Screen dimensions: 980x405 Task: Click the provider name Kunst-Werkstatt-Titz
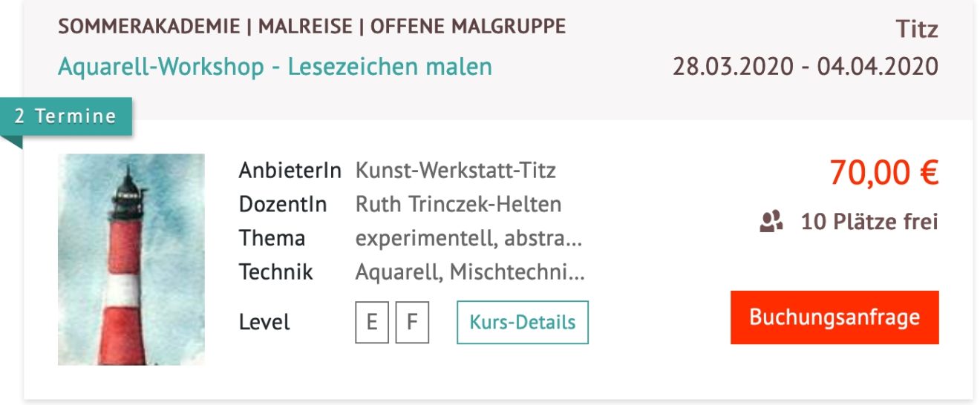pyautogui.click(x=455, y=171)
